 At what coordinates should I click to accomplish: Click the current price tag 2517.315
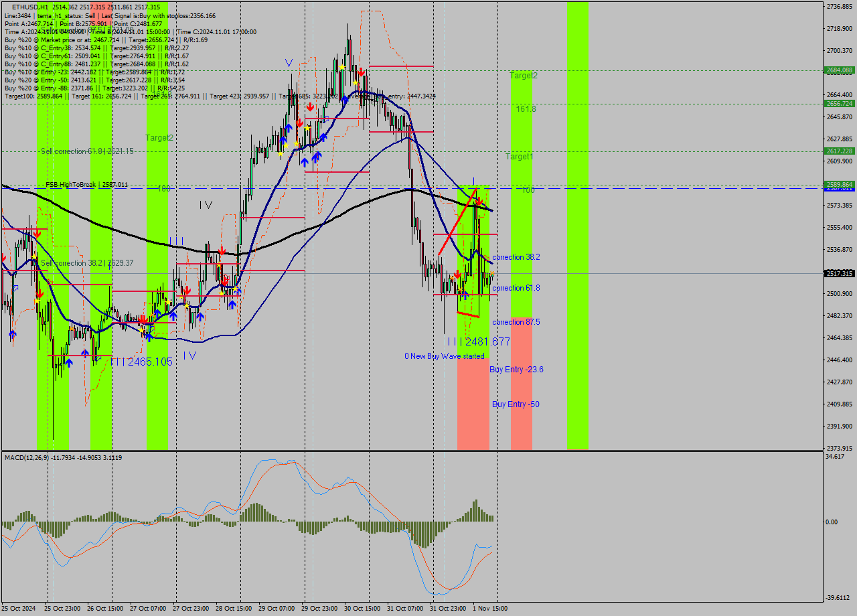[x=840, y=273]
